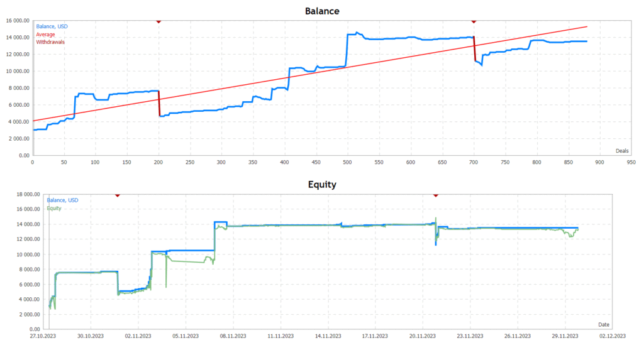Click the 500 tick on Deals axis
644x345 pixels.
[316, 162]
